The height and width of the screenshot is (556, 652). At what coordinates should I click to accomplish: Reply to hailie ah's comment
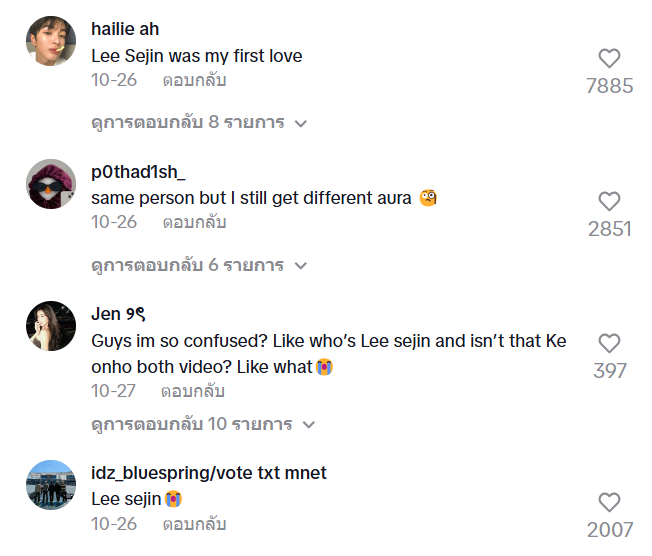(x=194, y=80)
